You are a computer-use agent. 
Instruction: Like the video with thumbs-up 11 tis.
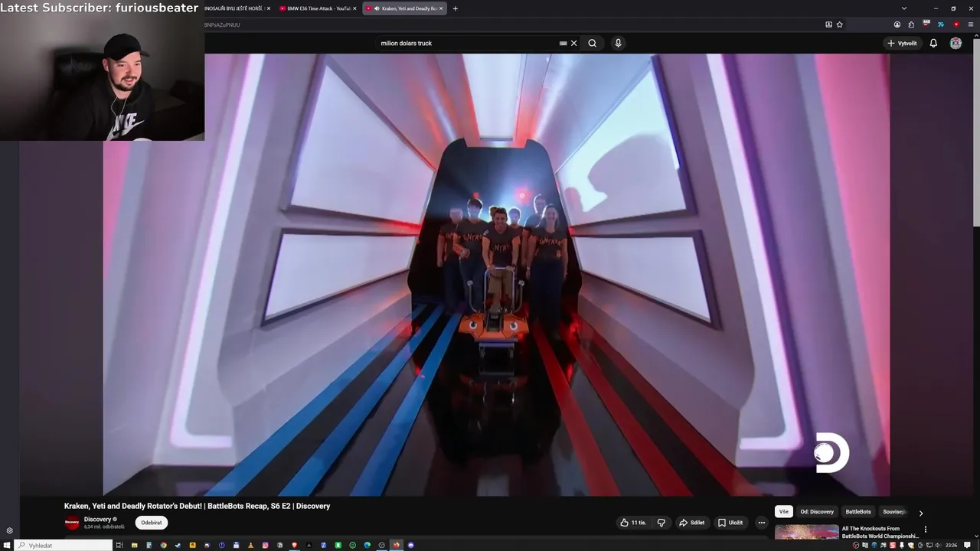pos(633,523)
